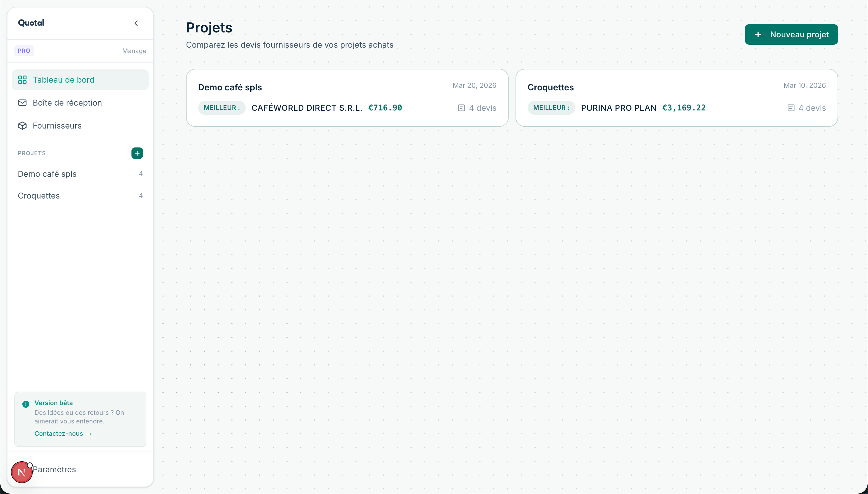
Task: Click the Fournisseurs box icon
Action: (x=22, y=126)
